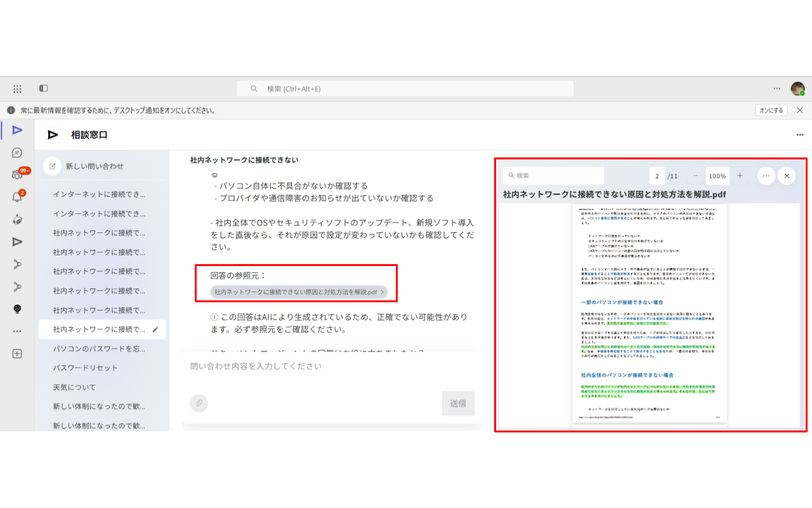Viewport: 812px width, 508px height.
Task: Open the app launcher grid icon
Action: tap(17, 88)
